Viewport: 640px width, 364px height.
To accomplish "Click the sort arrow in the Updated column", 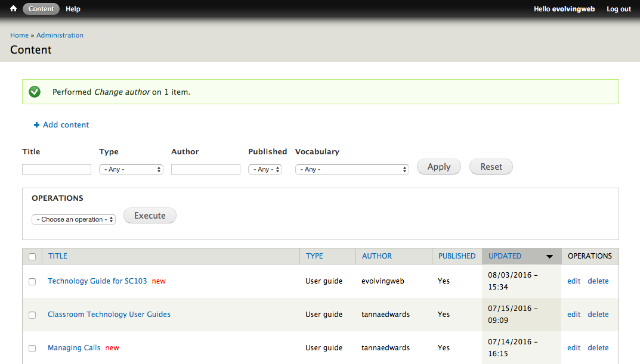I will point(549,257).
